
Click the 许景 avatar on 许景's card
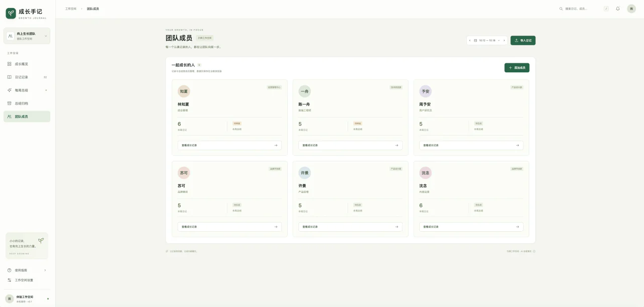click(x=304, y=173)
